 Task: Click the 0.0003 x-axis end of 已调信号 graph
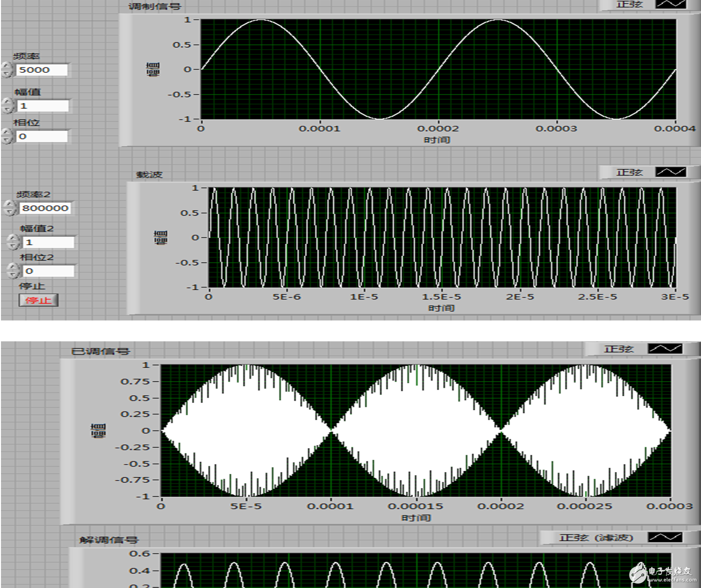(x=669, y=506)
